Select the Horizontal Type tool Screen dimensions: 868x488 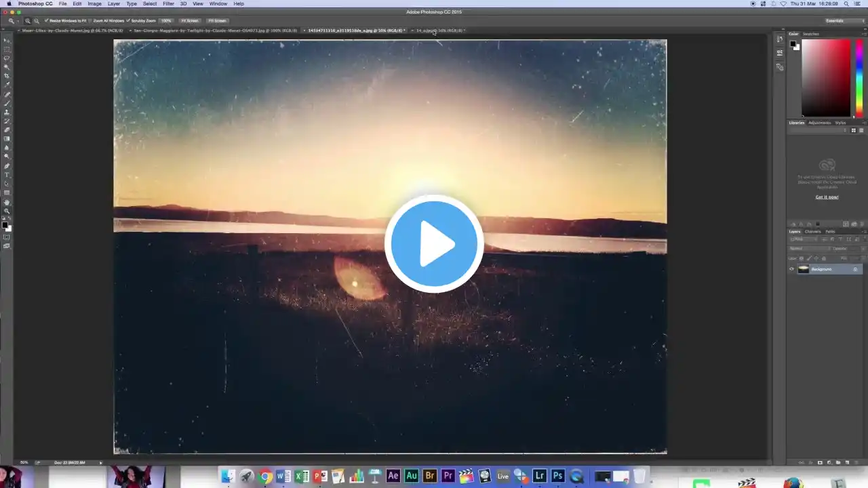[x=7, y=175]
